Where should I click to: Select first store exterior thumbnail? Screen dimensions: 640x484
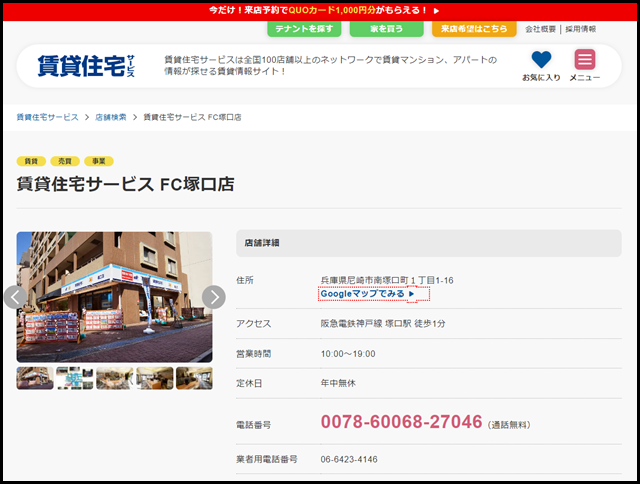pos(35,378)
